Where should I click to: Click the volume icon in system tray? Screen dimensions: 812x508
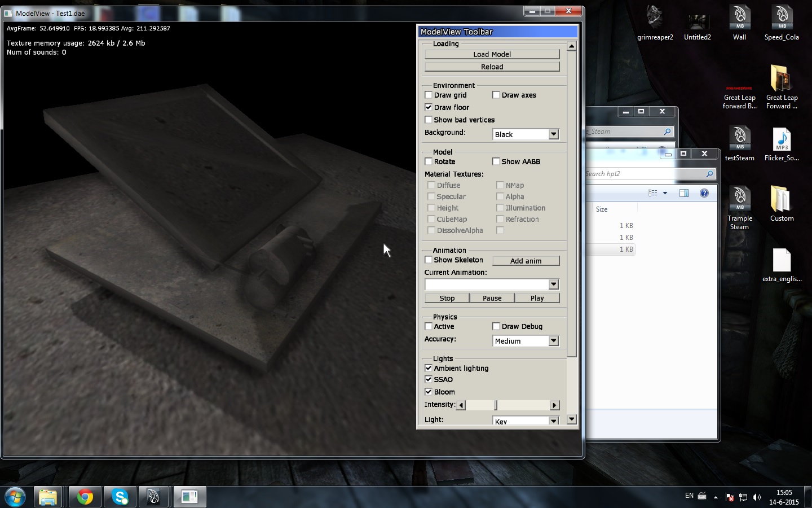point(757,497)
